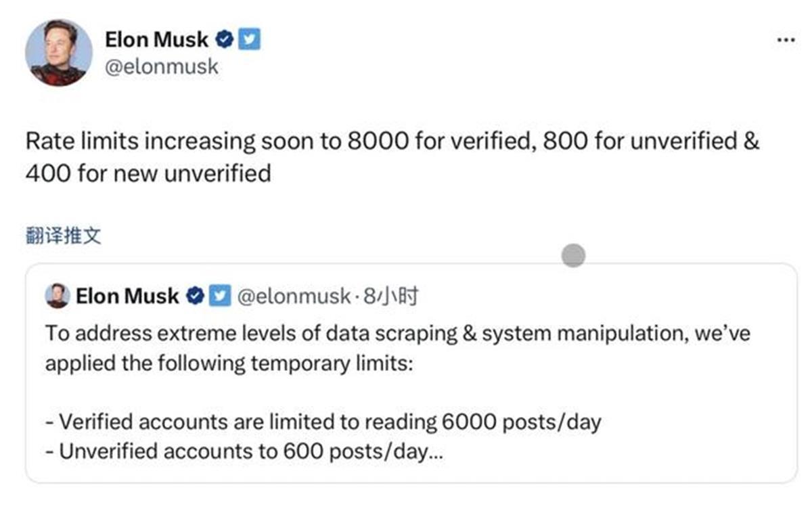Click the "Unverified accounts to 600 posts/day" line
The width and height of the screenshot is (812, 513).
[x=245, y=451]
